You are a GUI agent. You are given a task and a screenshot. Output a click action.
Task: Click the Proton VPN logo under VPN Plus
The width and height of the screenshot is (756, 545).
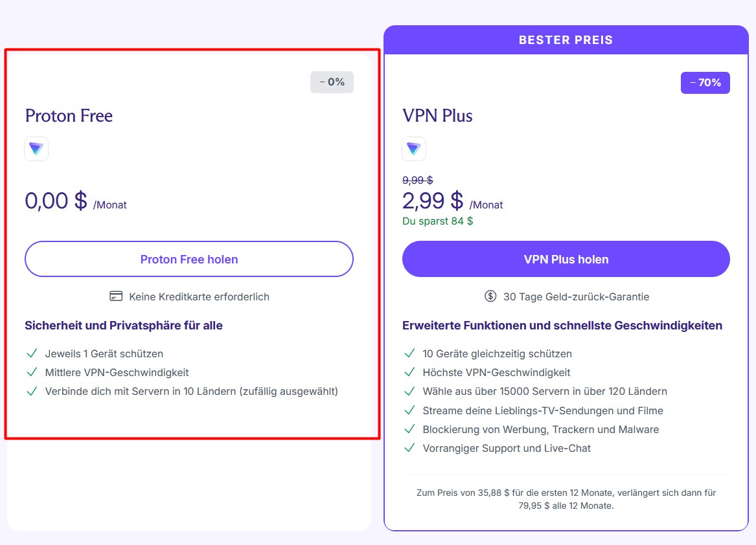414,149
